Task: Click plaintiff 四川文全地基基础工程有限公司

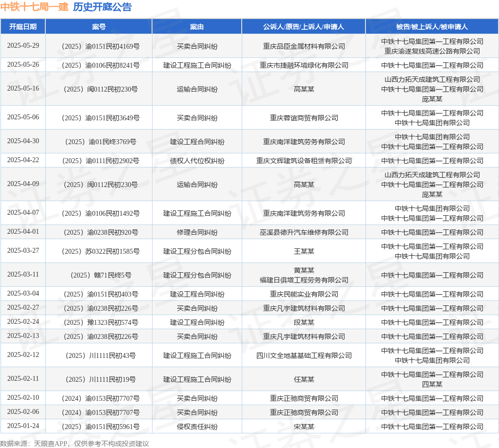Action: [304, 356]
